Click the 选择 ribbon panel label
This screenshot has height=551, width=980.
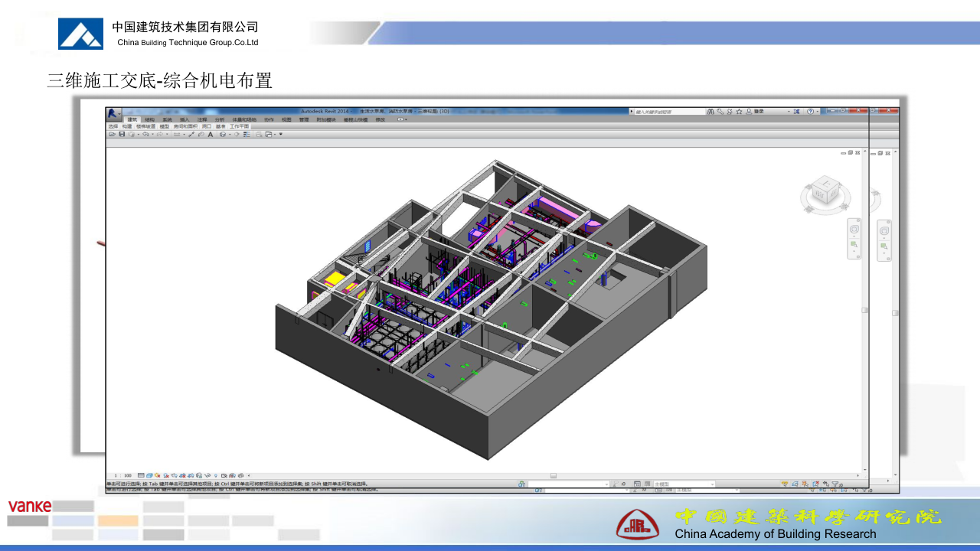(x=113, y=126)
